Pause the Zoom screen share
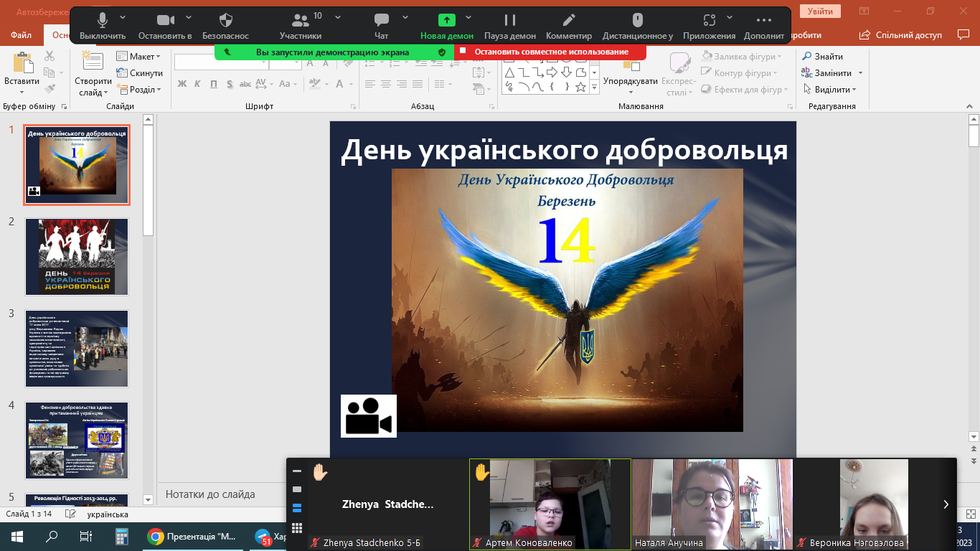The width and height of the screenshot is (980, 551). pyautogui.click(x=509, y=21)
